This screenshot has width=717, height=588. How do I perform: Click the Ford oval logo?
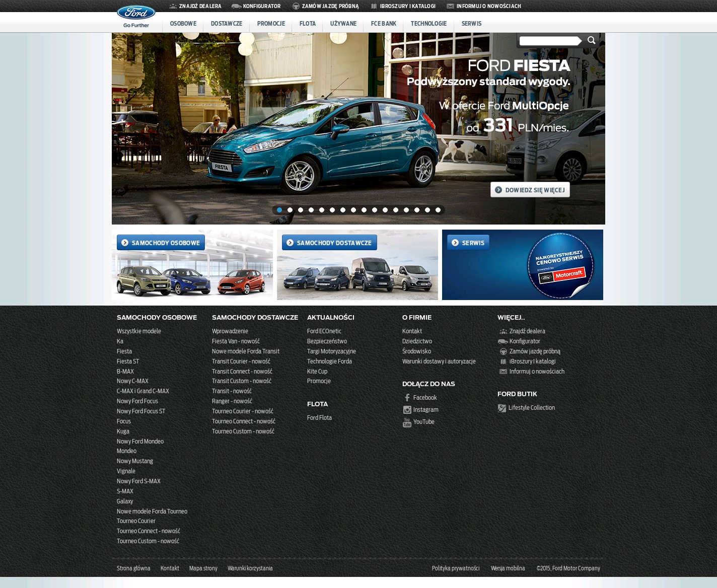pos(136,13)
